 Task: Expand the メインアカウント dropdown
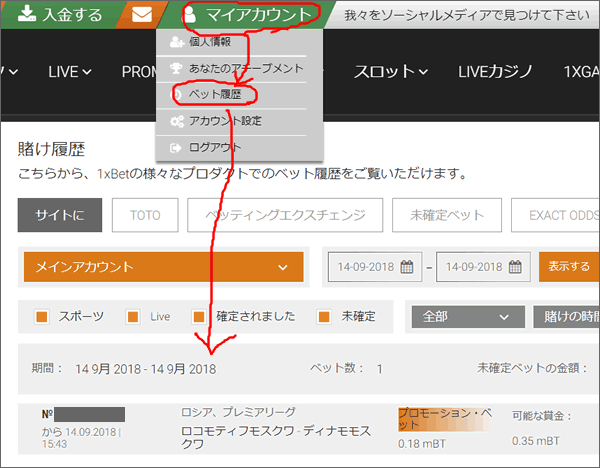pos(164,267)
